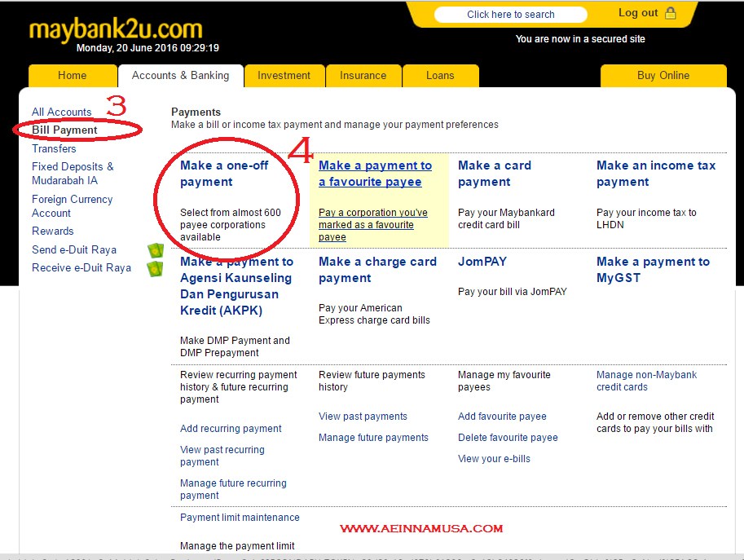Click 'Make DMP Payment and DMP Prepayment' text
Image resolution: width=744 pixels, height=560 pixels.
tap(235, 346)
